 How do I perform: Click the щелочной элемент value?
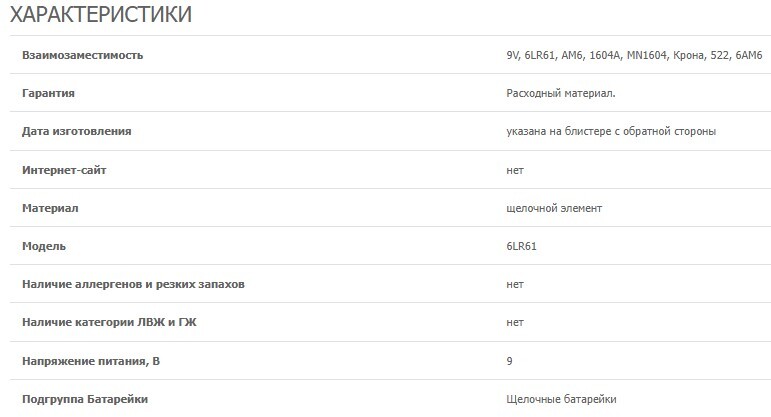click(x=554, y=208)
